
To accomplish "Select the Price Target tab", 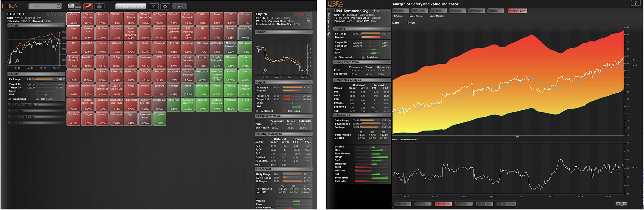I will 420,11.
